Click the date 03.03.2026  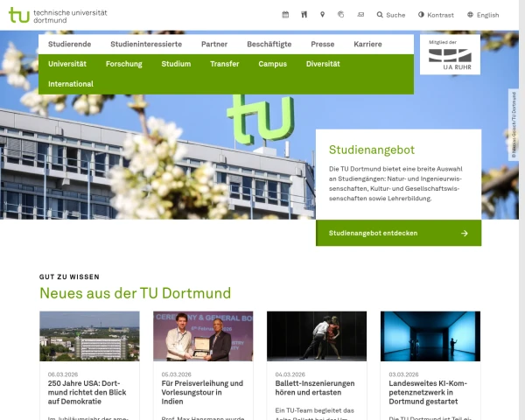(x=403, y=374)
